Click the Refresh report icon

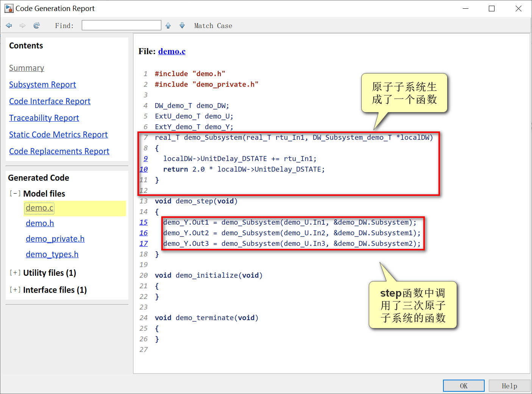(37, 25)
